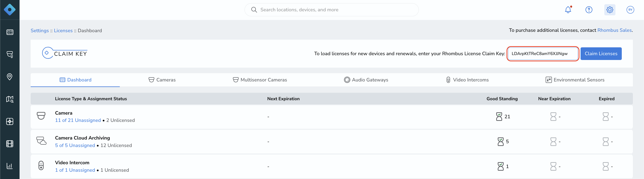Click the Rhombus logo in the sidebar
This screenshot has width=644, height=179.
[x=10, y=10]
